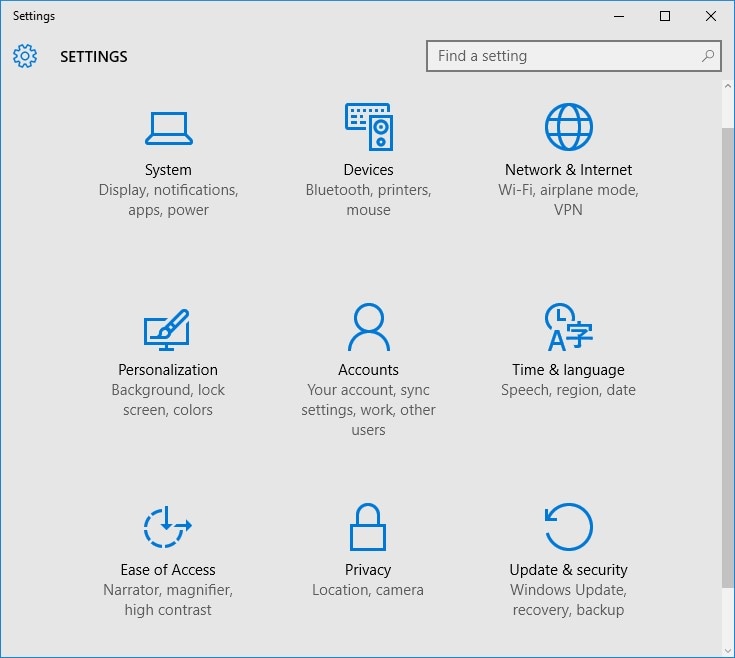Click the vertical scrollbar thumb
Viewport: 735px width, 658px height.
pos(728,357)
